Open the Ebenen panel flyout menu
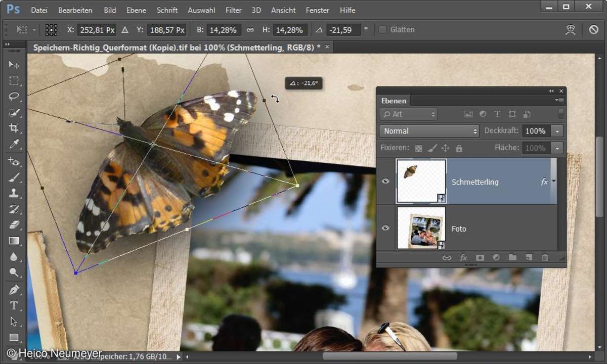 [x=559, y=101]
